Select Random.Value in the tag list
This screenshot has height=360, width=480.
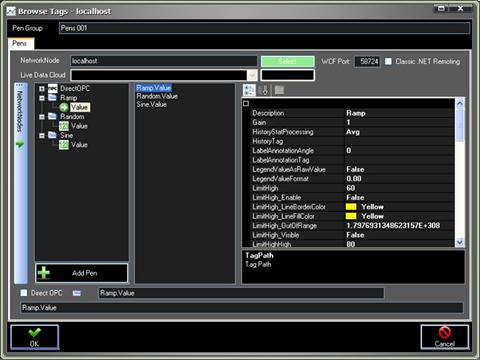coord(157,96)
